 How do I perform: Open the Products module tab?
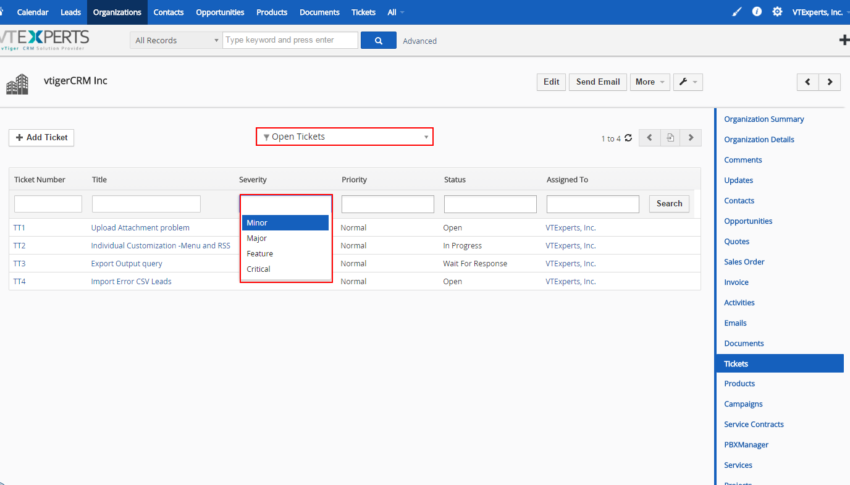[272, 12]
